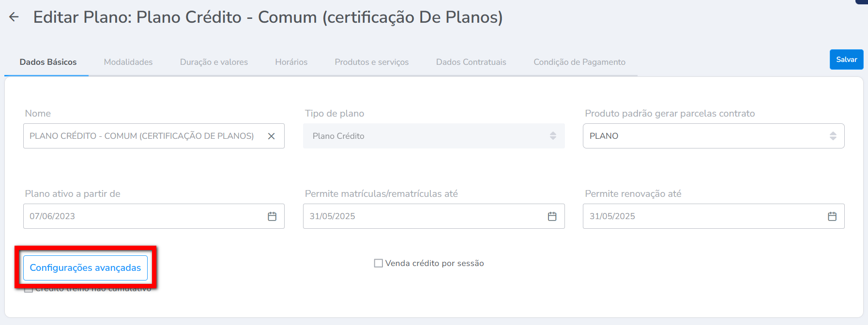The width and height of the screenshot is (868, 325).
Task: Expand the Tipo de plano dropdown
Action: coord(433,136)
